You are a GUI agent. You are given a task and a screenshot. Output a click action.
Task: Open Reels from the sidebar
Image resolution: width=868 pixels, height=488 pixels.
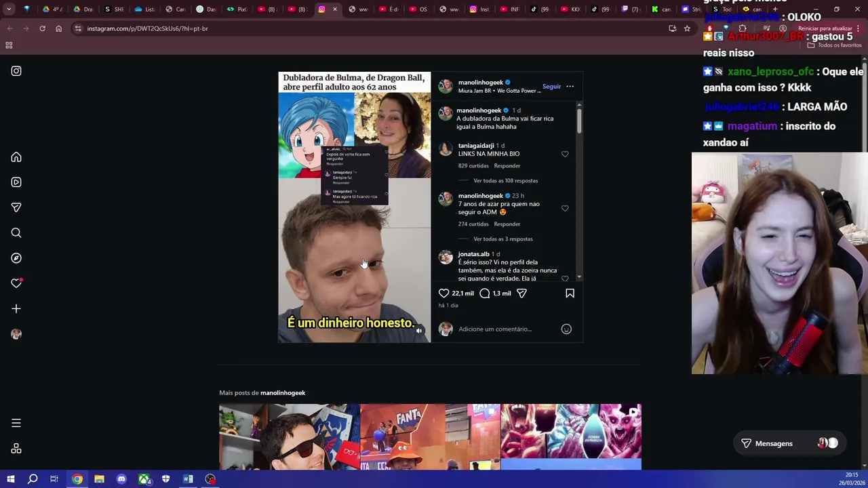(16, 182)
